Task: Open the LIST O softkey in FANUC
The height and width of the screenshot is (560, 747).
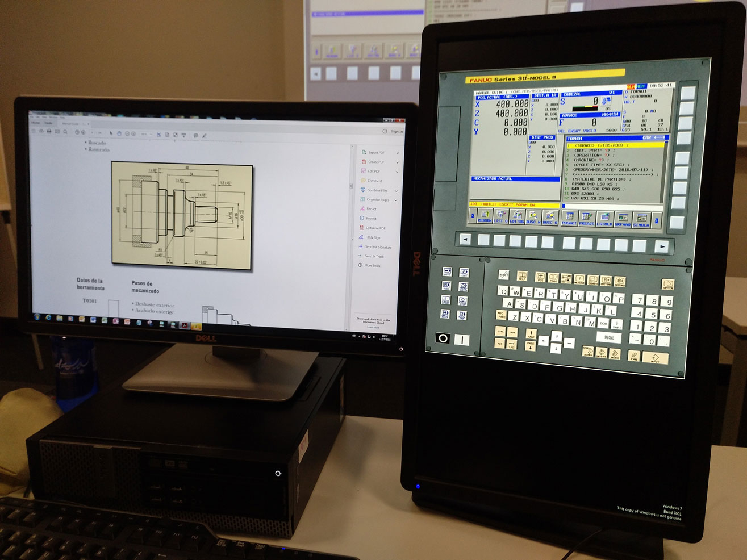Action: tap(501, 216)
